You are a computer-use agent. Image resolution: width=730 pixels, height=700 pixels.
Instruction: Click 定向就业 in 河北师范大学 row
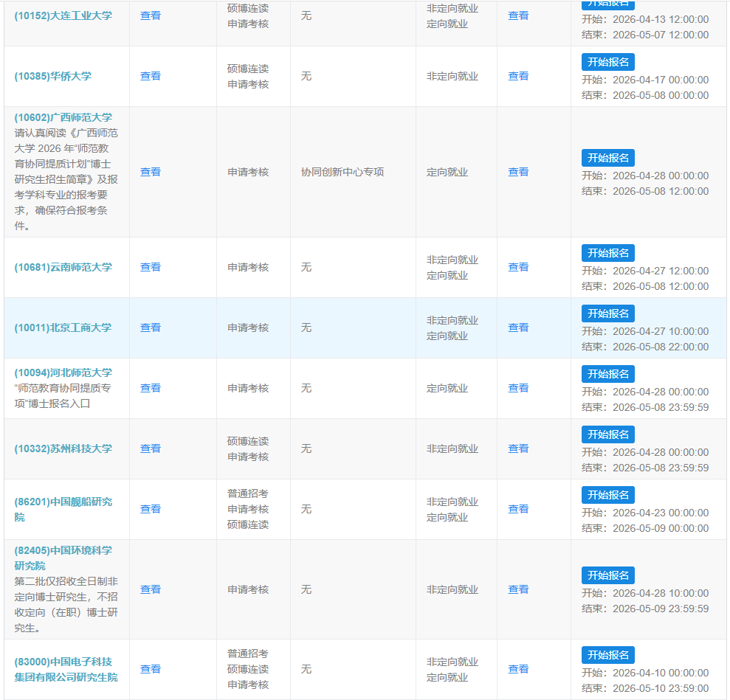click(447, 389)
